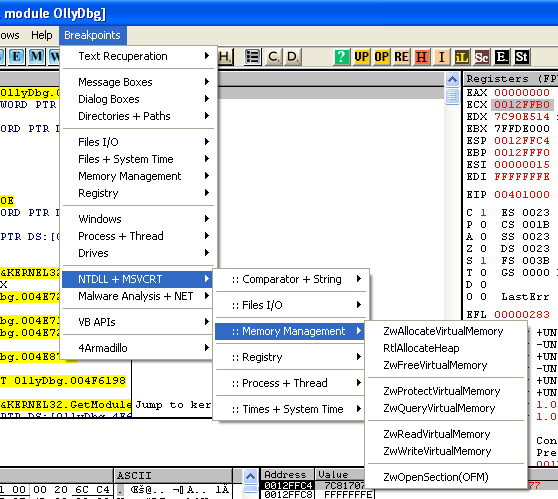The width and height of the screenshot is (558, 499).
Task: Click the I toolbar icon
Action: click(x=441, y=57)
